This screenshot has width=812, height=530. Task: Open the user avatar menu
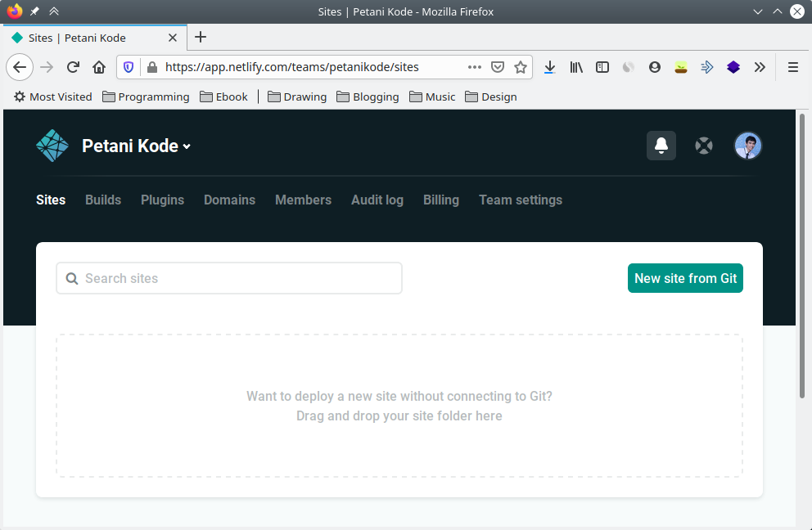[747, 145]
